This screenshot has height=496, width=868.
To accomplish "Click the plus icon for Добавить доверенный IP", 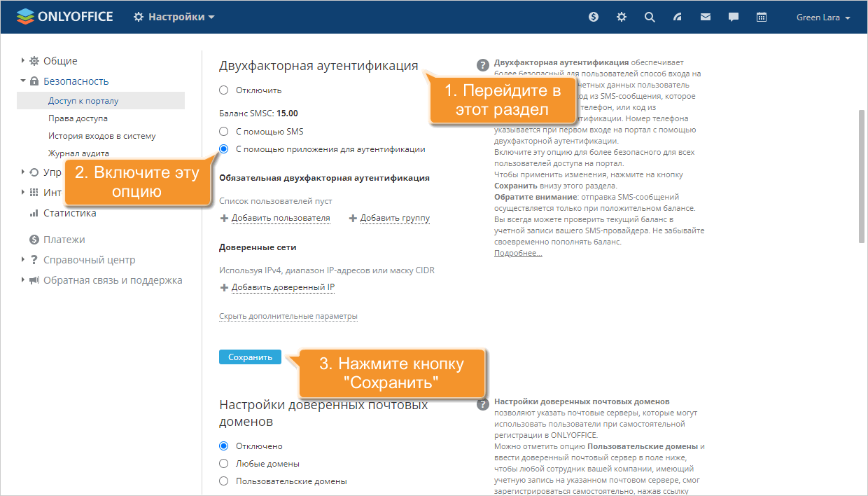I will (x=224, y=287).
